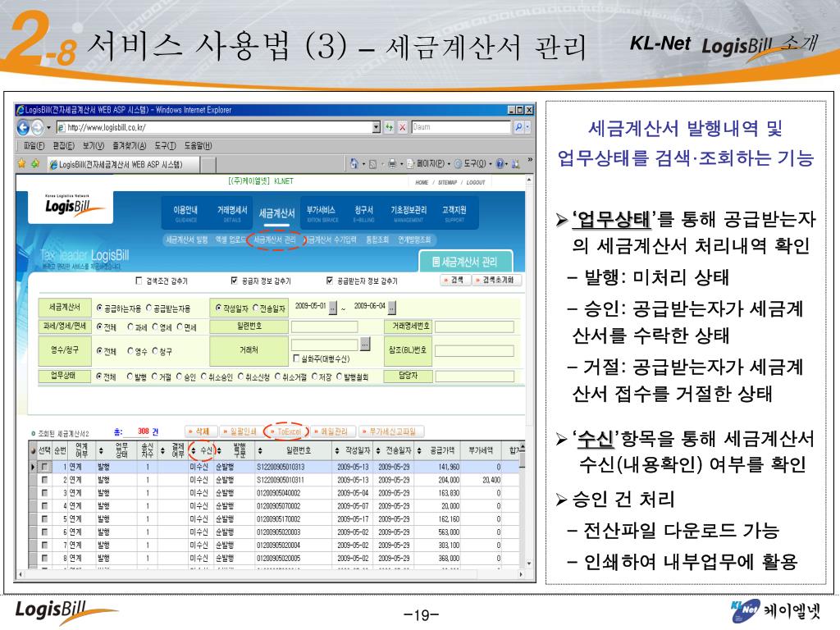Click the grid vertical scrollbar thumb
Screen dimensions: 840x630
pos(523,461)
